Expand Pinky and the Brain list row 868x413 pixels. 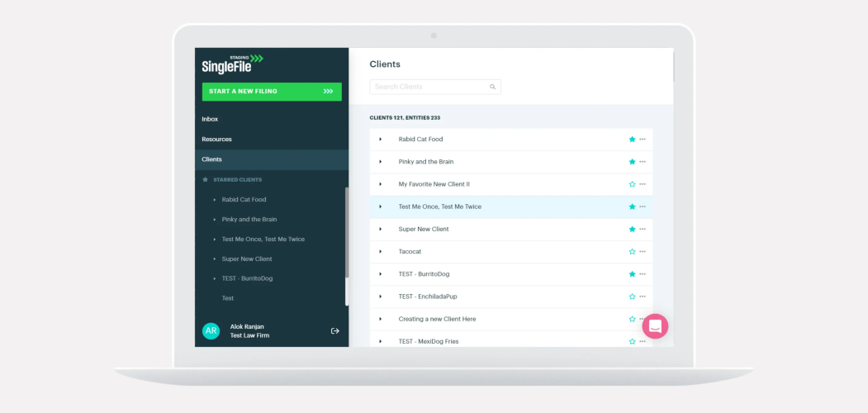click(380, 162)
